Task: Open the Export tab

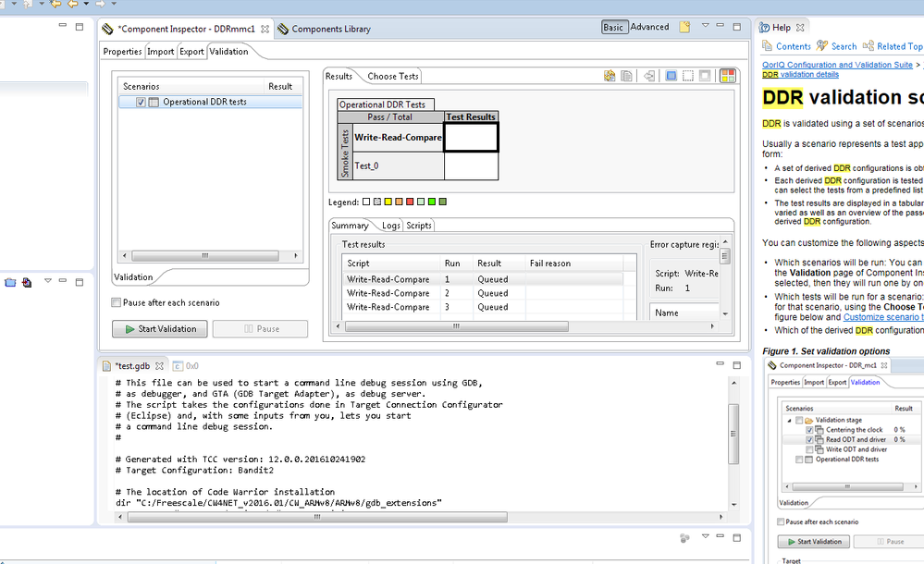Action: [x=191, y=51]
